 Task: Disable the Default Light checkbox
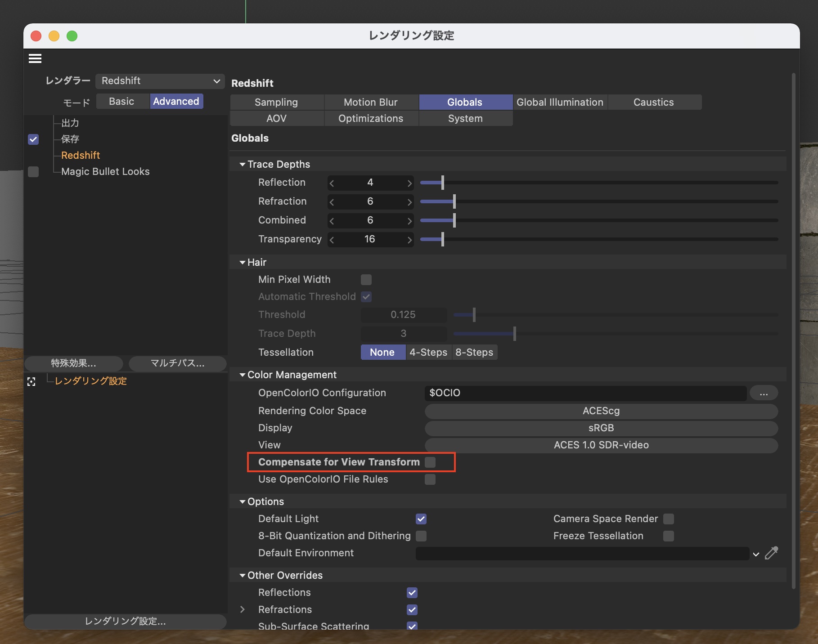421,519
